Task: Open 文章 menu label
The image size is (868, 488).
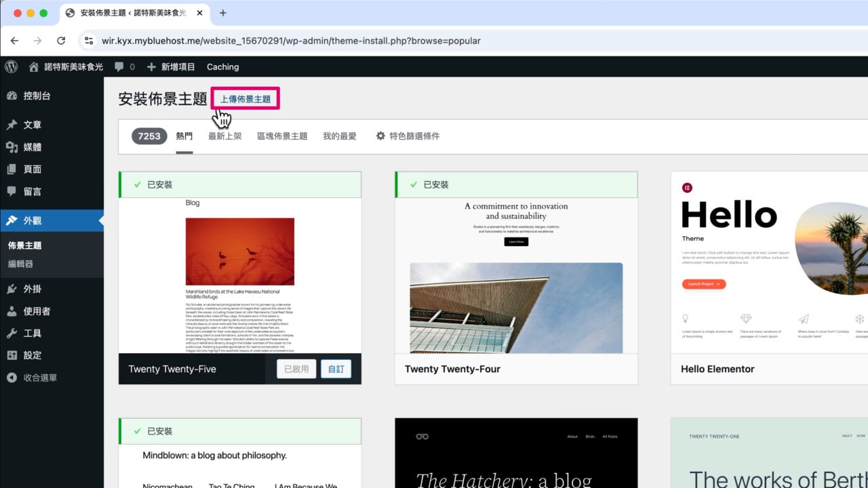Action: pyautogui.click(x=33, y=125)
